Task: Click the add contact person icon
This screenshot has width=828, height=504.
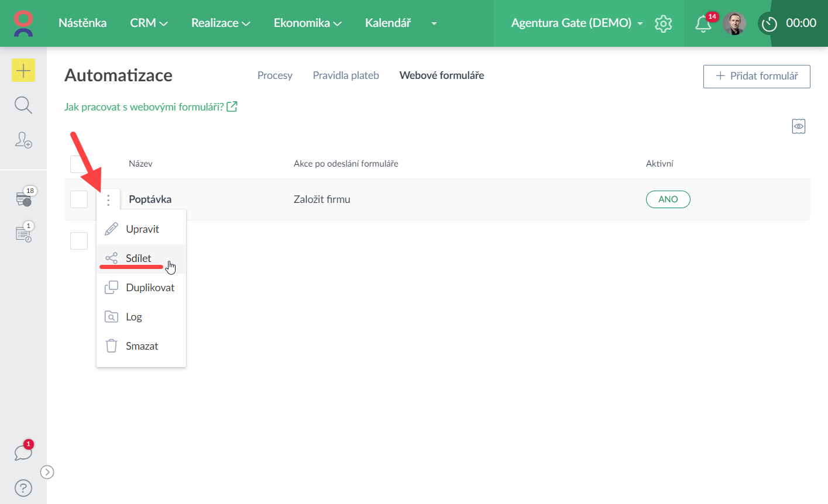Action: tap(23, 140)
